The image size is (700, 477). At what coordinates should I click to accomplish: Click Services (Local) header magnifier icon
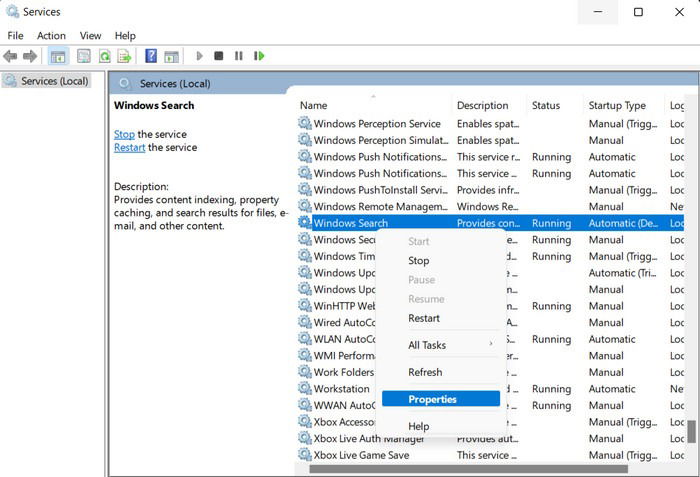(125, 84)
